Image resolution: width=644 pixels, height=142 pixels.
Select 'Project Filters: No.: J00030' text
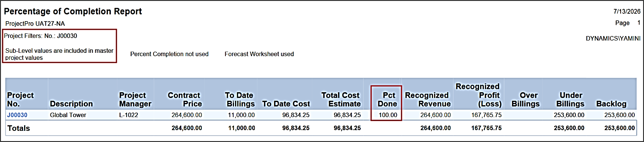pyautogui.click(x=41, y=36)
